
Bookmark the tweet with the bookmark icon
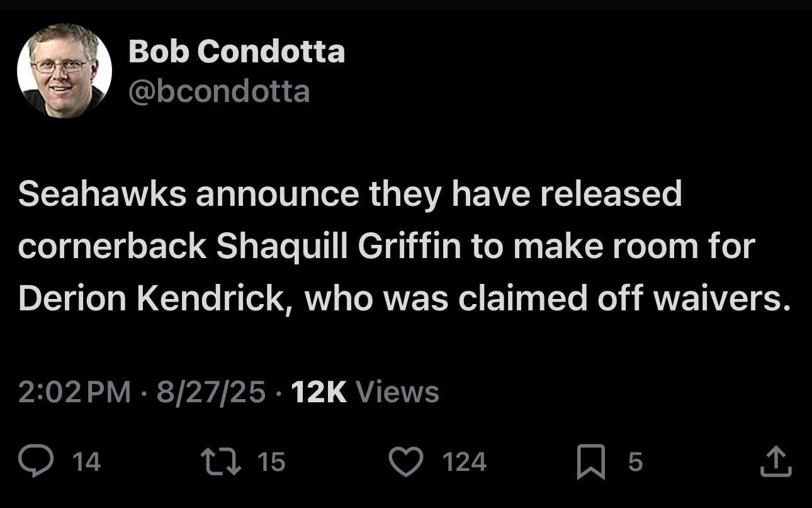pos(590,462)
